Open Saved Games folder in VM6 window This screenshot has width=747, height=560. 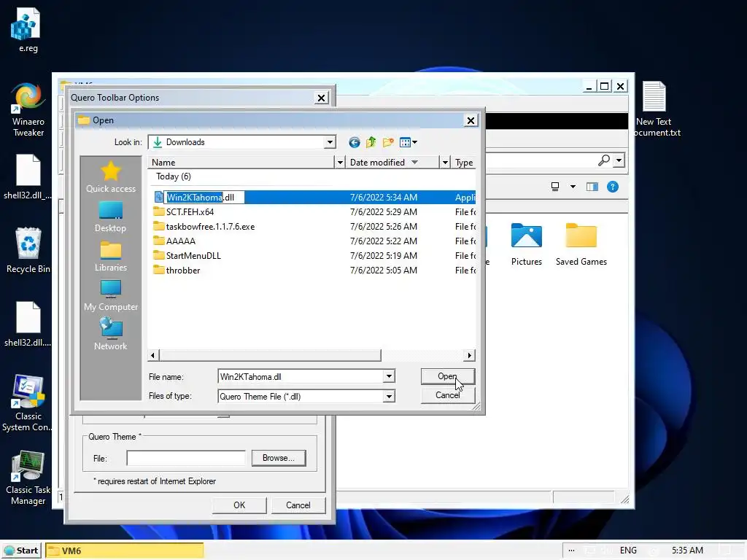pos(581,244)
